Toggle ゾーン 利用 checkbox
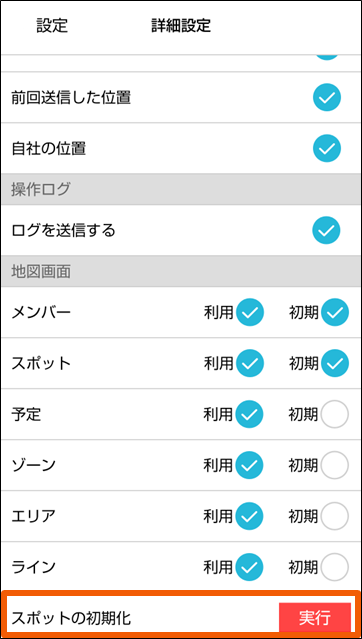Image resolution: width=362 pixels, height=639 pixels. (249, 465)
